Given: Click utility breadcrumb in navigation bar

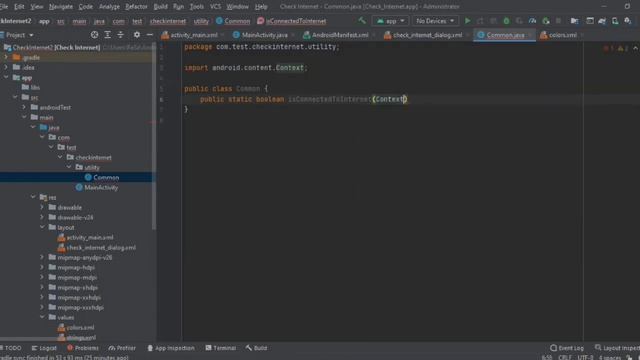Looking at the screenshot, I should coord(201,21).
